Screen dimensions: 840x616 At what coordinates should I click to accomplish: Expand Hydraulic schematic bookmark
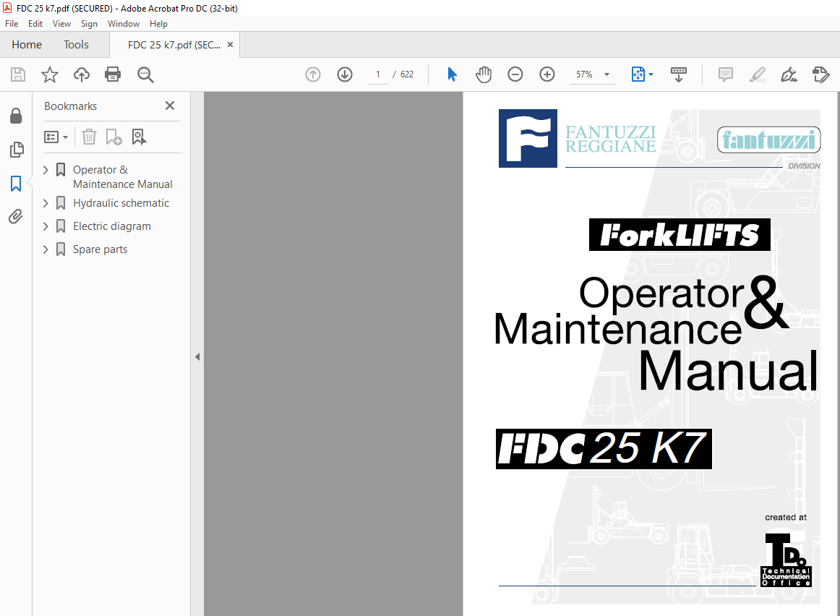(46, 203)
